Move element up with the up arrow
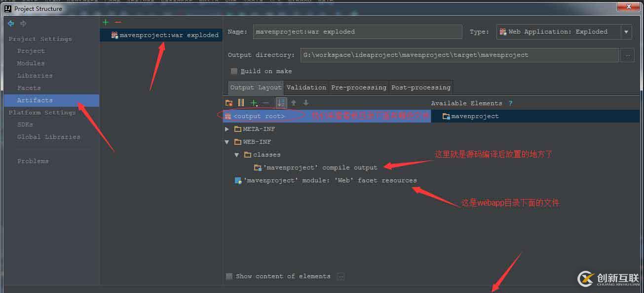644x293 pixels. [294, 103]
